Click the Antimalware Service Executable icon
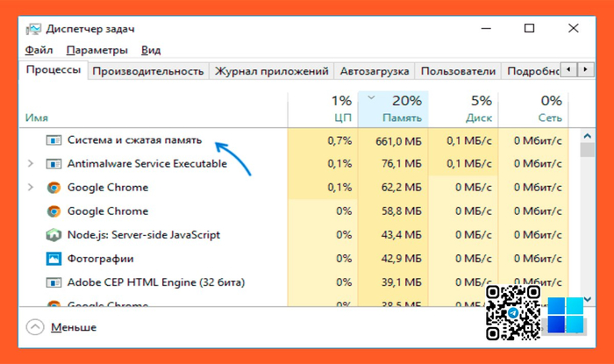The image size is (614, 364). coord(54,163)
